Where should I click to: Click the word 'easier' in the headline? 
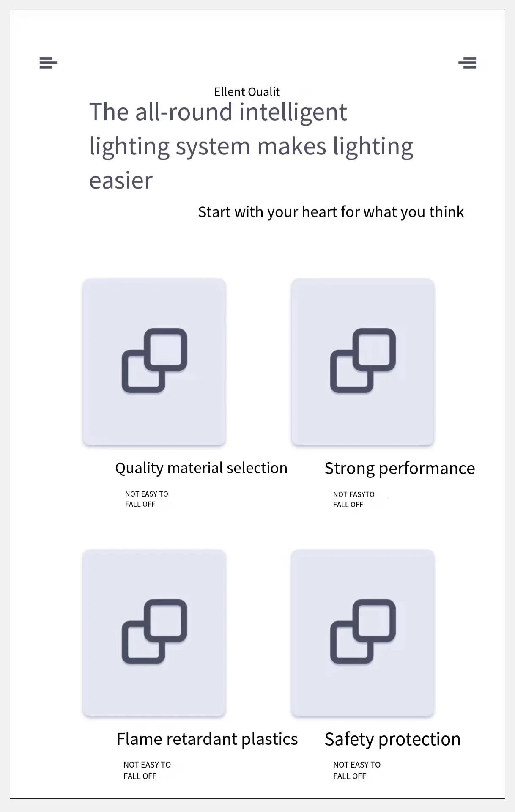(x=121, y=181)
